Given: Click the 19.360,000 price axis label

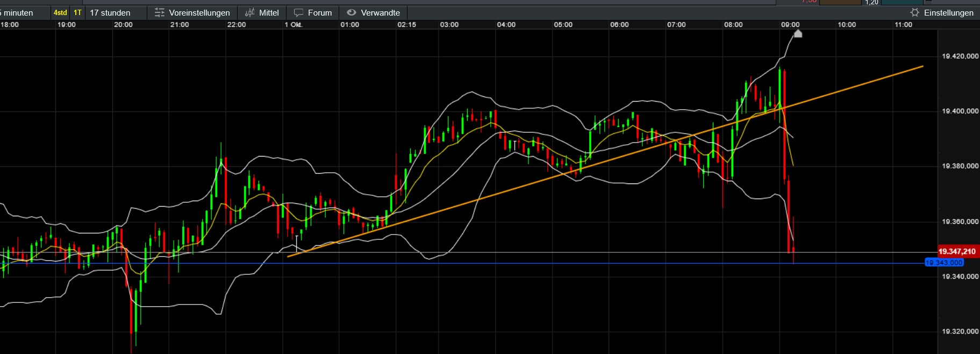Looking at the screenshot, I should [960, 221].
